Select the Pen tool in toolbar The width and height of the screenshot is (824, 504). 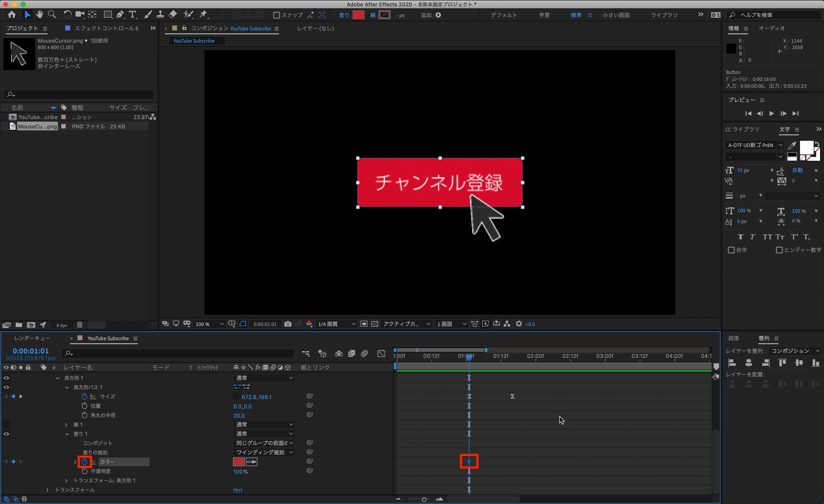tap(120, 14)
